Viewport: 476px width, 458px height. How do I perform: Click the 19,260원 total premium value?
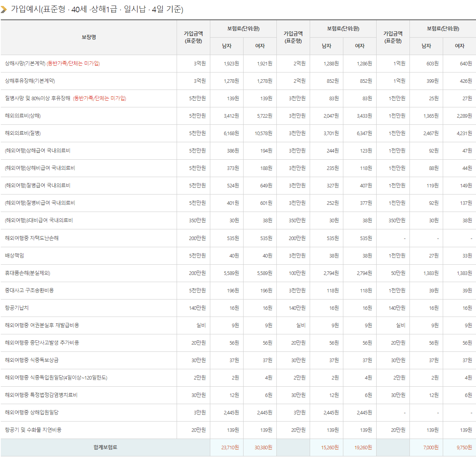pos(363,448)
